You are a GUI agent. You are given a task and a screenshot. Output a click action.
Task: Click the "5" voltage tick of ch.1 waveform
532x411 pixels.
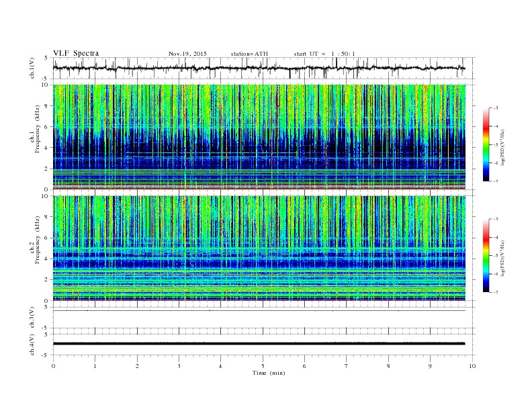tap(46, 58)
